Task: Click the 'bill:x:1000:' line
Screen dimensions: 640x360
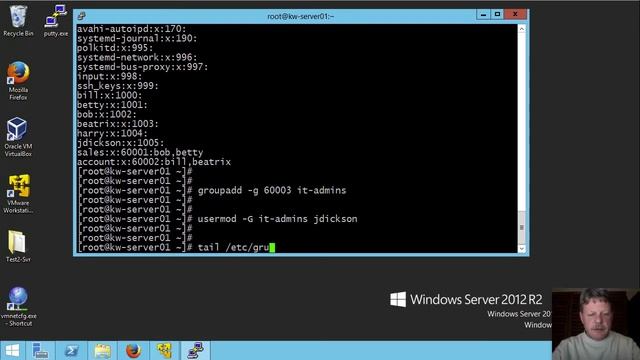Action: click(110, 96)
